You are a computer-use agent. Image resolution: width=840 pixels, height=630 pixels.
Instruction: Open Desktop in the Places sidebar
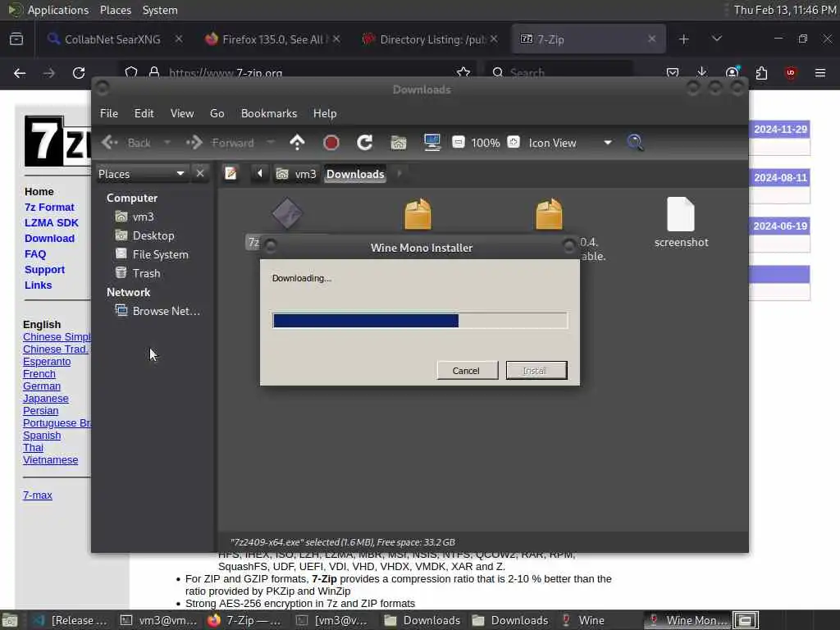pos(153,235)
